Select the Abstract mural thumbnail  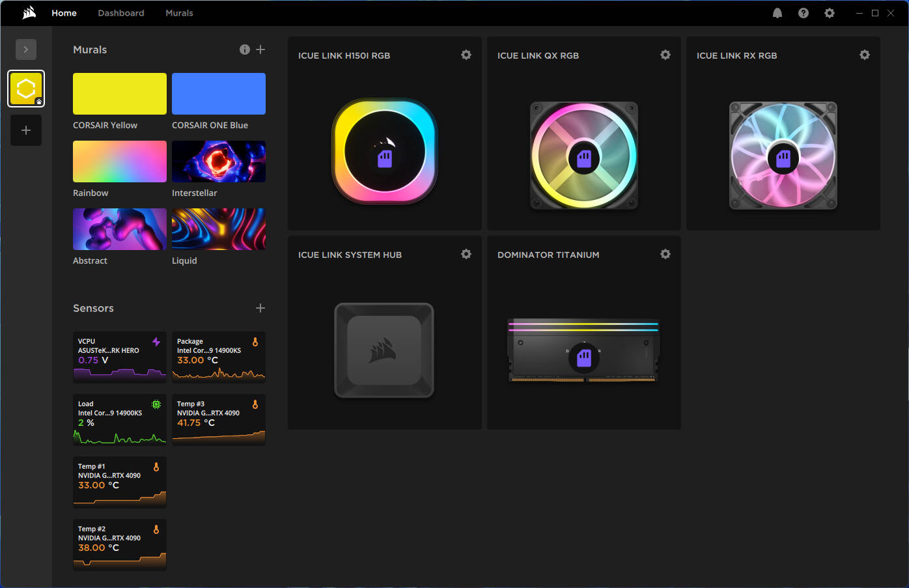coord(120,229)
